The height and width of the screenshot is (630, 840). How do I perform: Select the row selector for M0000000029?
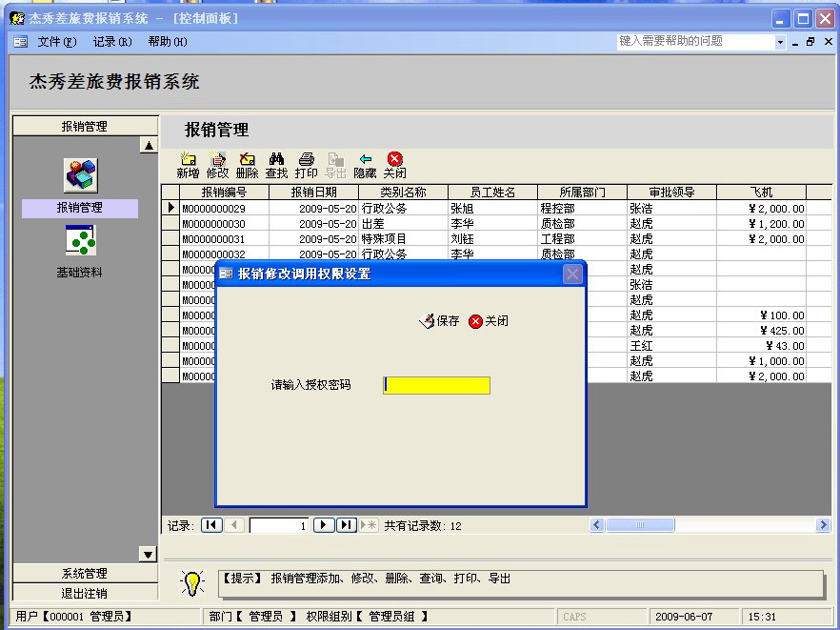(170, 208)
